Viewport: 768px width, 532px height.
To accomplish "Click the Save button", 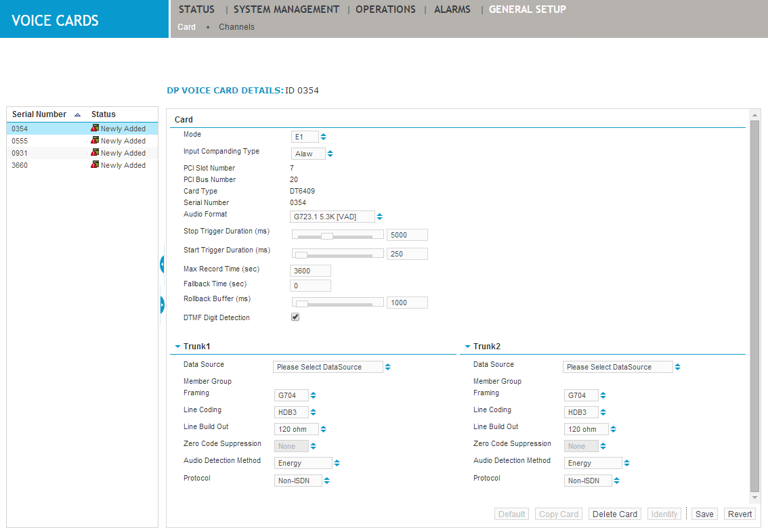I will coord(704,514).
